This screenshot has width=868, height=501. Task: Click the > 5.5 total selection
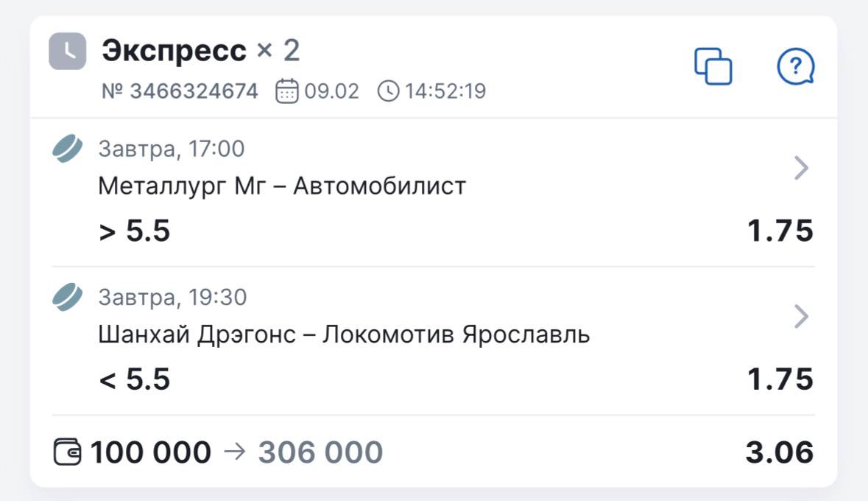point(134,231)
